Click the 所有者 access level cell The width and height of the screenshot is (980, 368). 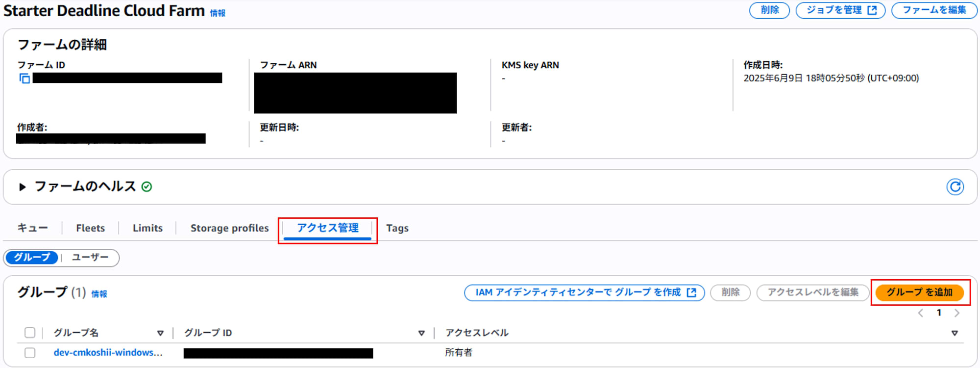459,353
